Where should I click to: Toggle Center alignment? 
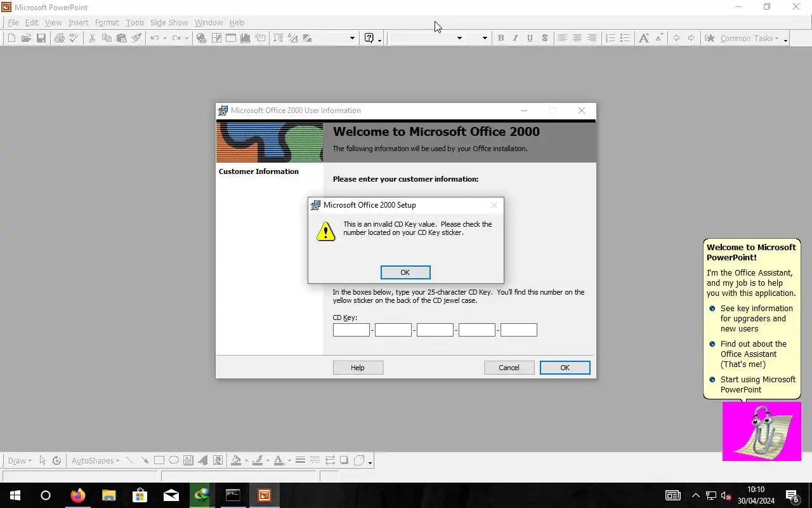[x=577, y=38]
